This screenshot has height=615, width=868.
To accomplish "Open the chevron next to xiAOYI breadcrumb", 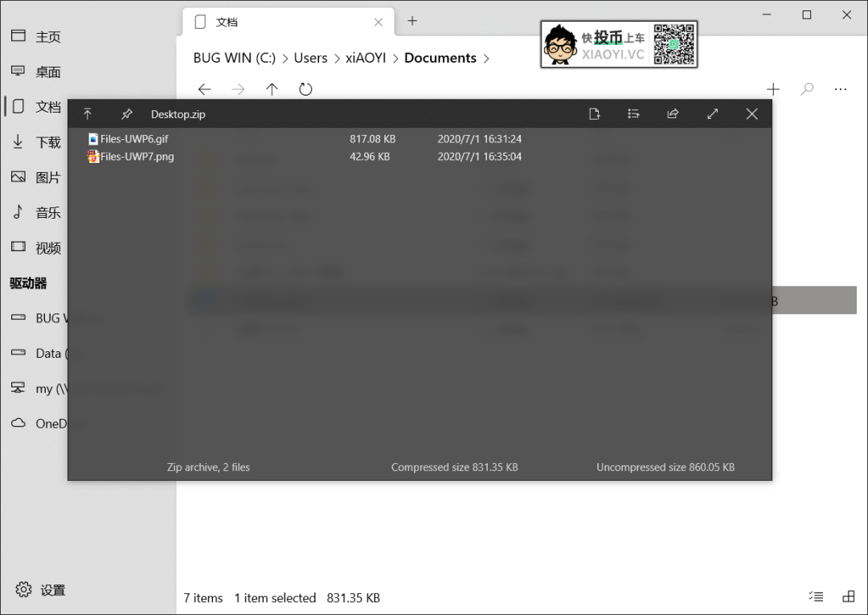I will [x=397, y=58].
